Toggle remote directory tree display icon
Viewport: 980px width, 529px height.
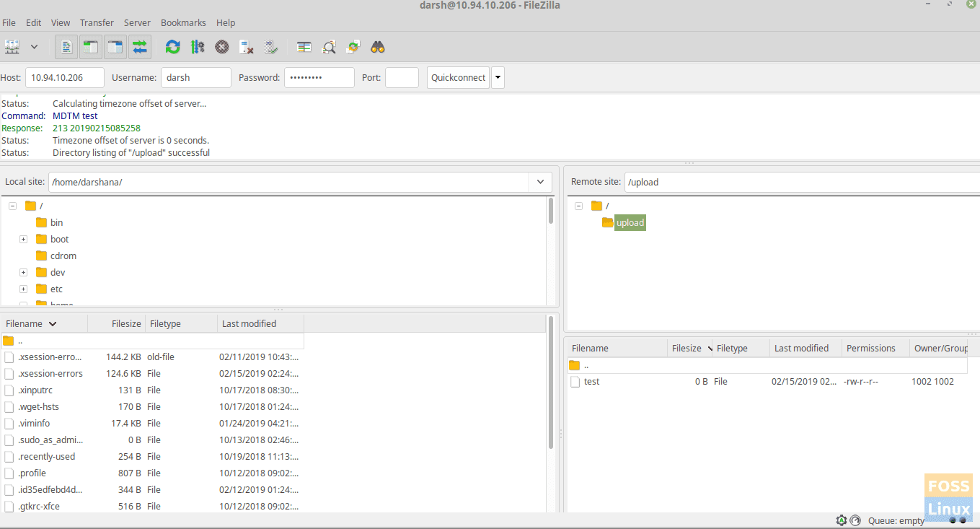[115, 47]
